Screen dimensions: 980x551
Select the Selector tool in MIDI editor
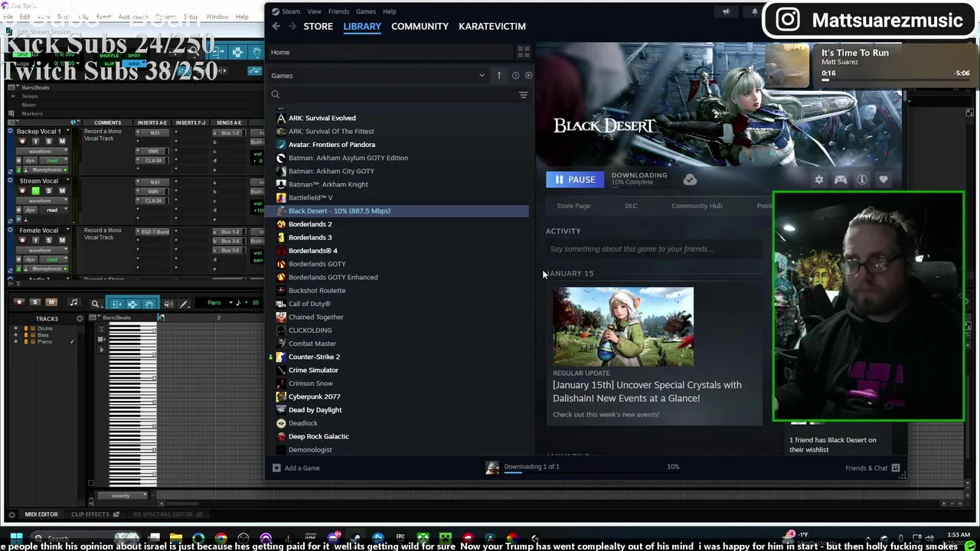(132, 304)
